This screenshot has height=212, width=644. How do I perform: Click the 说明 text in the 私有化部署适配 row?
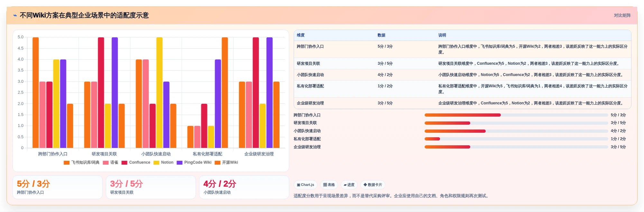point(533,89)
